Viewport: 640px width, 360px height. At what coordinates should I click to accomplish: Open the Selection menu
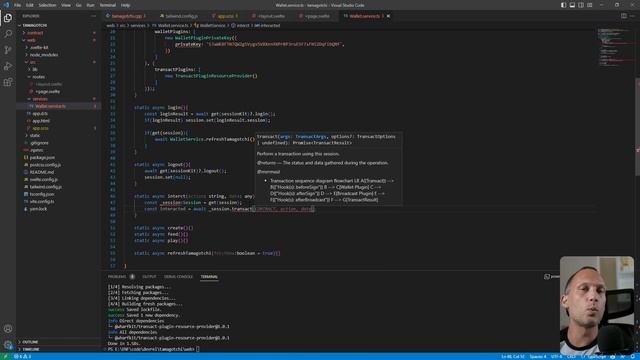coord(47,5)
